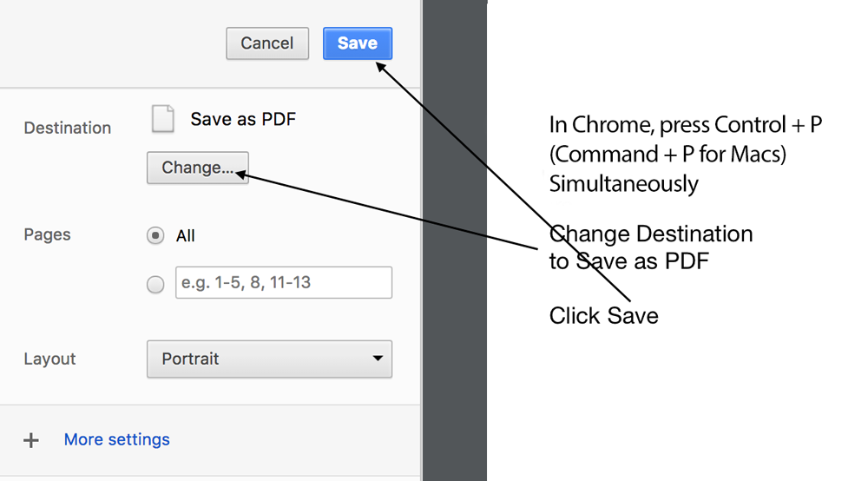Select the custom page range radio button
Screen dimensions: 868x481
point(155,285)
